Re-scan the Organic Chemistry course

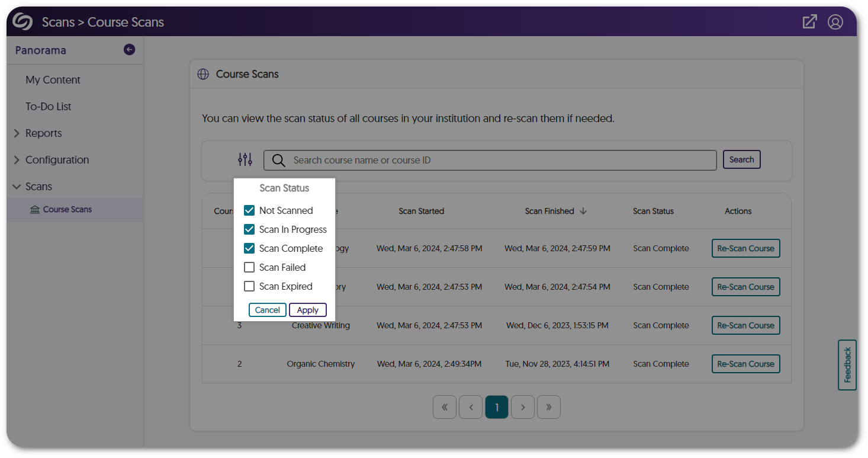click(745, 364)
